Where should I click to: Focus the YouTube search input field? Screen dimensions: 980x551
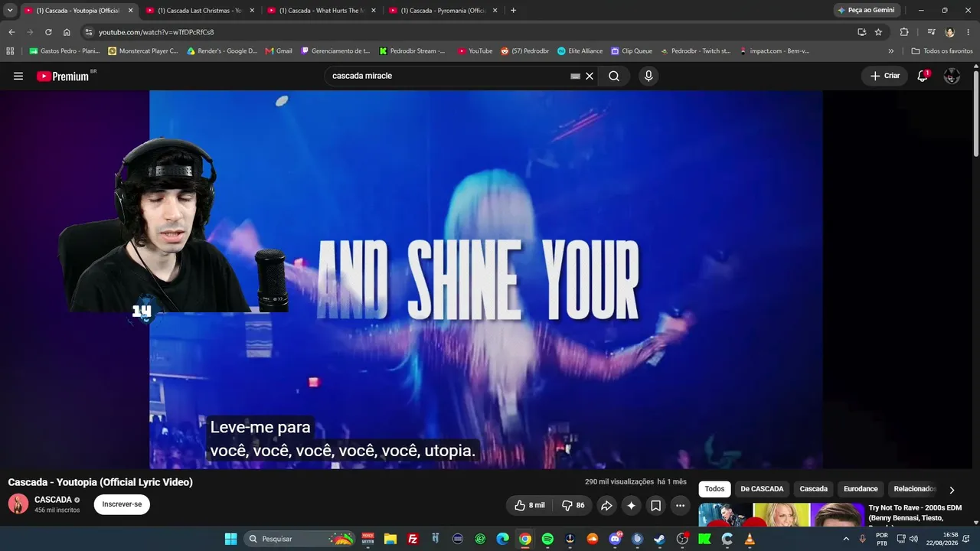[448, 76]
